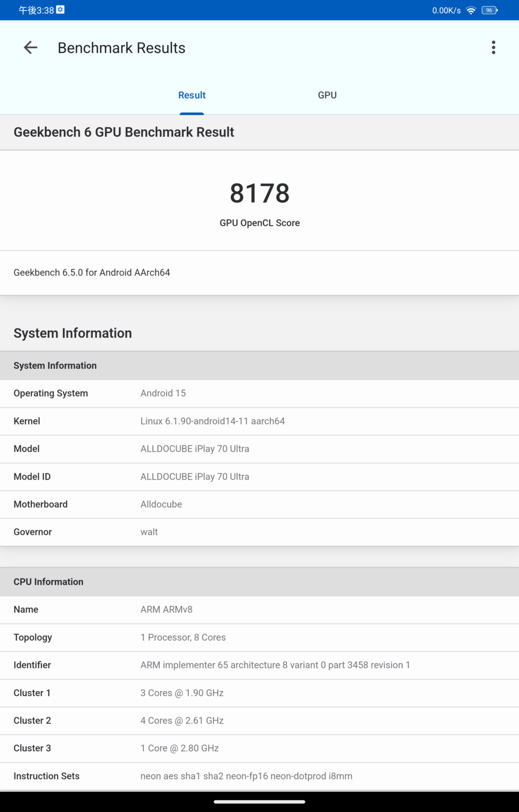
Task: Select the Result tab
Action: [192, 95]
